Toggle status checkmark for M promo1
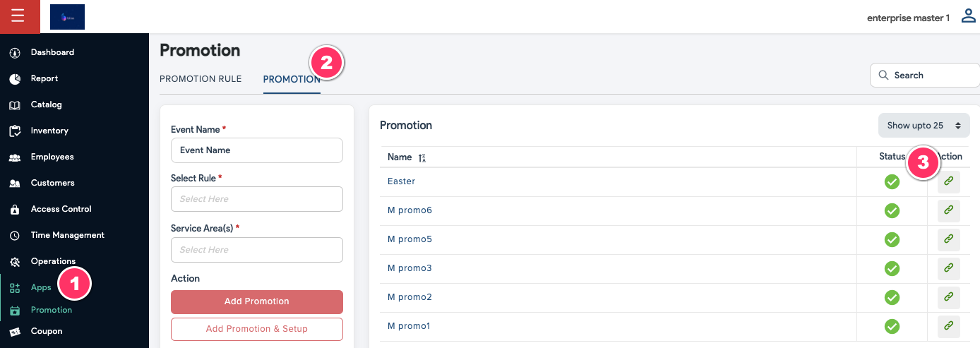Viewport: 980px width, 348px height. [892, 326]
